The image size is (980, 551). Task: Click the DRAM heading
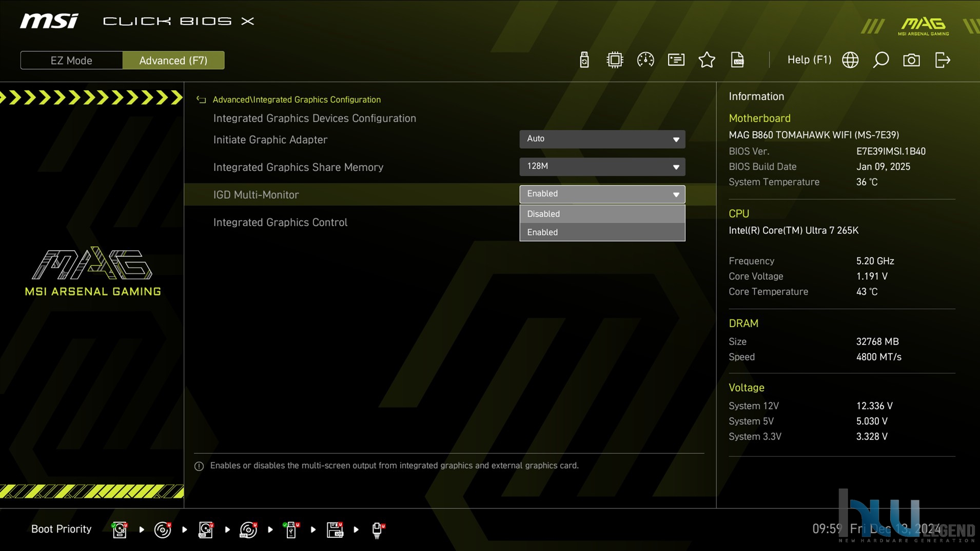pyautogui.click(x=743, y=323)
